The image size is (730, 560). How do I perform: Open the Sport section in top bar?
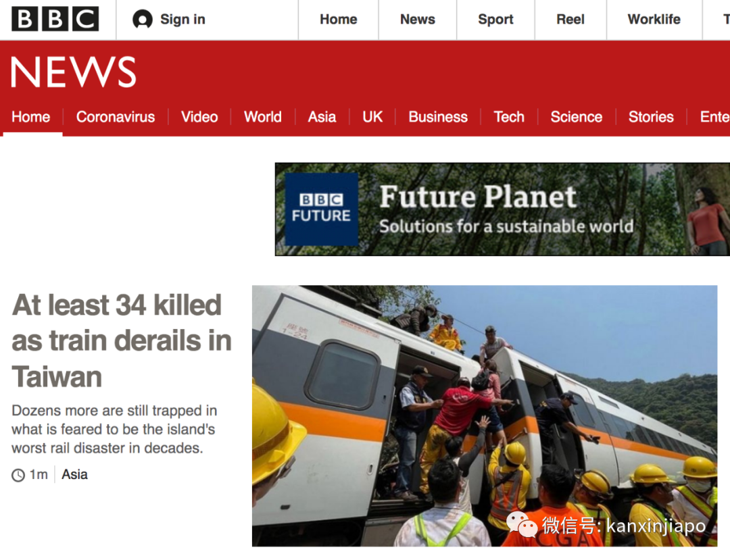point(495,20)
